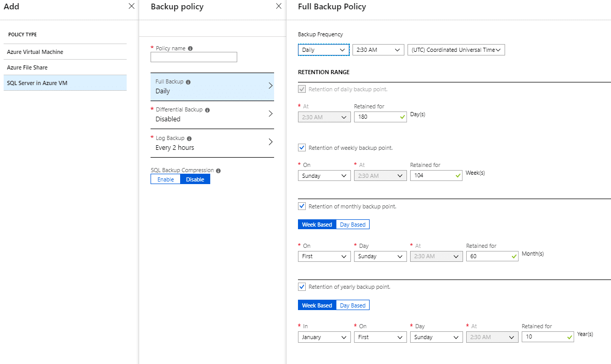Edit daily retention 180 days field
The width and height of the screenshot is (611, 364).
[x=381, y=117]
